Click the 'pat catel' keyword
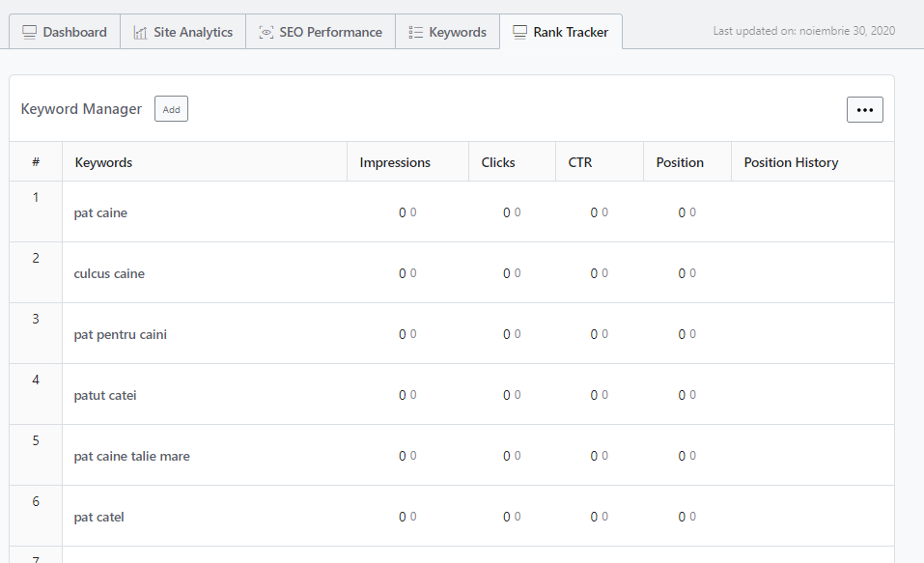The image size is (924, 563). click(x=98, y=517)
